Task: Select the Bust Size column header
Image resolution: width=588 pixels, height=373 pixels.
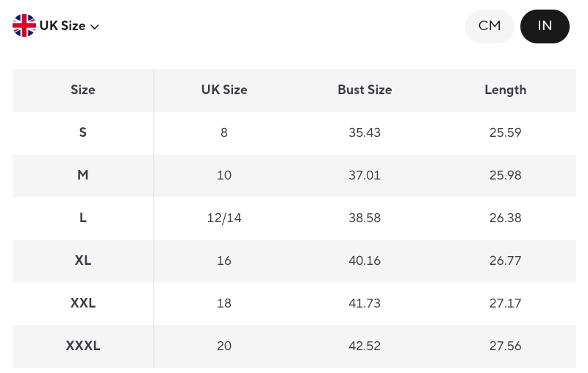Action: [x=365, y=90]
